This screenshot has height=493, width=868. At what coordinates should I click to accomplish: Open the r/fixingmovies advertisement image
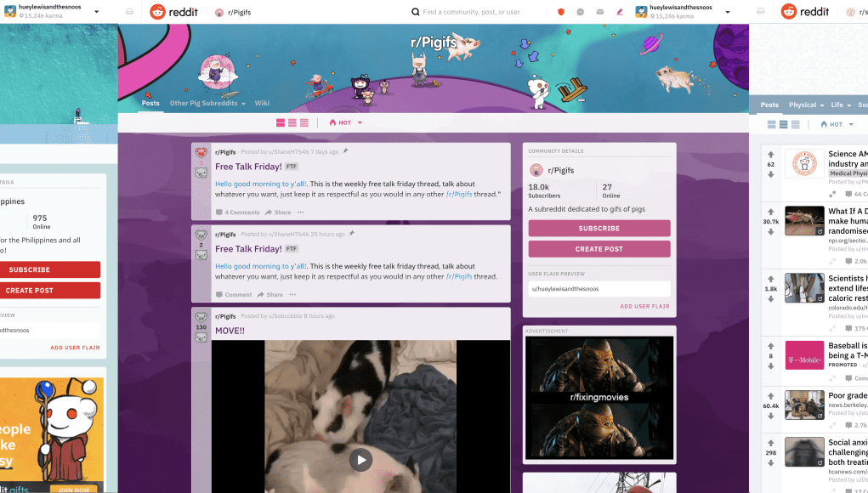[599, 397]
